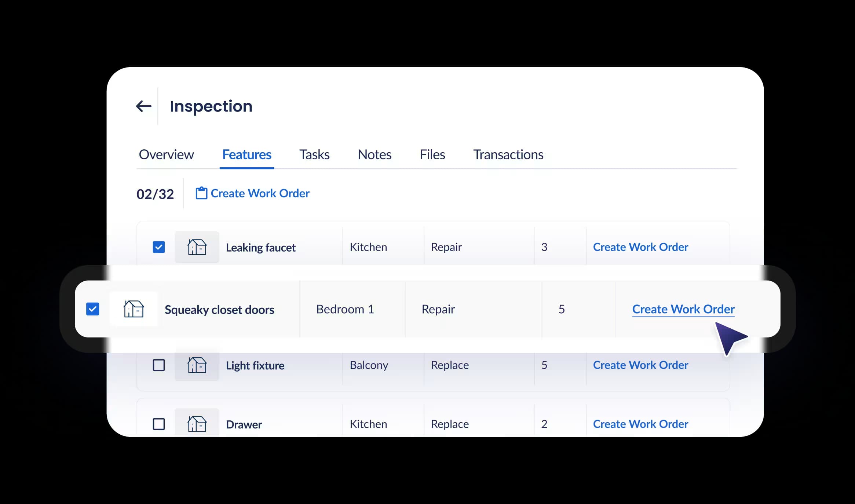Viewport: 855px width, 504px height.
Task: Go to the Notes tab
Action: 374,154
